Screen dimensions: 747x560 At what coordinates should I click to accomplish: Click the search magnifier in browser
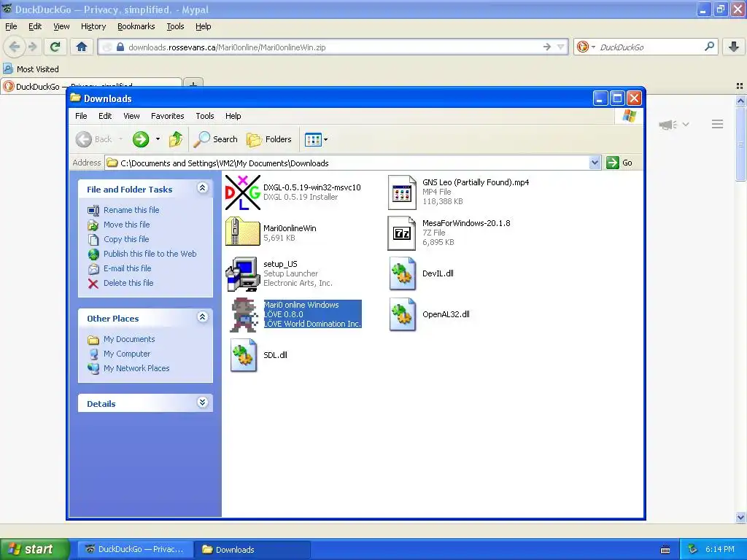[x=709, y=46]
